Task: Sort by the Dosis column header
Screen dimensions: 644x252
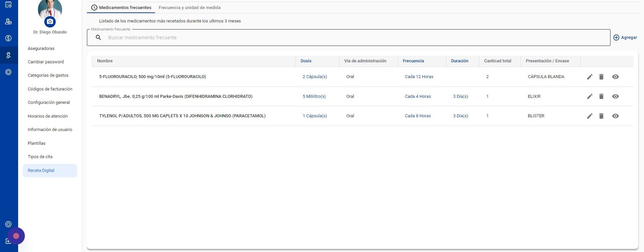Action: click(x=306, y=61)
